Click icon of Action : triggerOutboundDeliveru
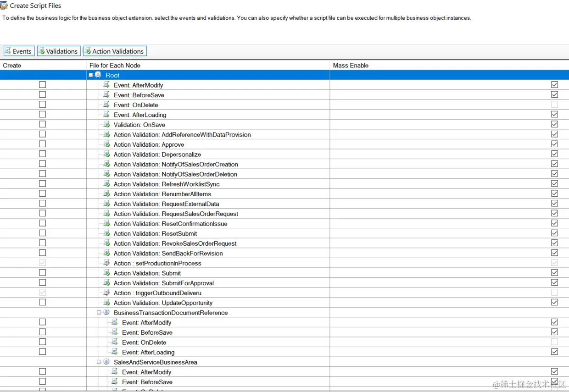This screenshot has width=569, height=392. (x=106, y=293)
